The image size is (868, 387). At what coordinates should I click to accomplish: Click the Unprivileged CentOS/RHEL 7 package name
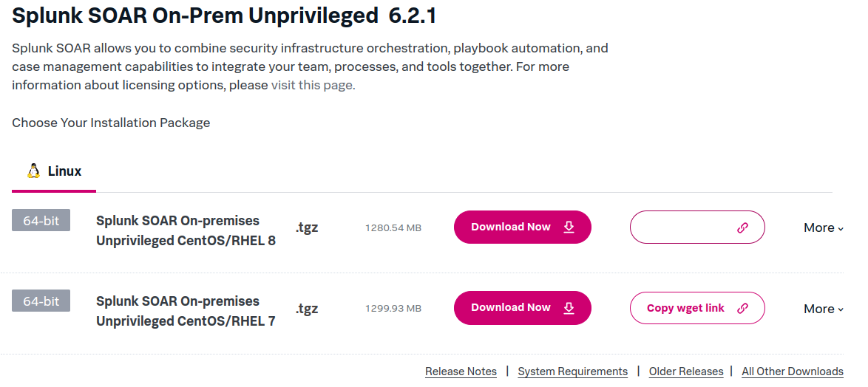click(186, 311)
